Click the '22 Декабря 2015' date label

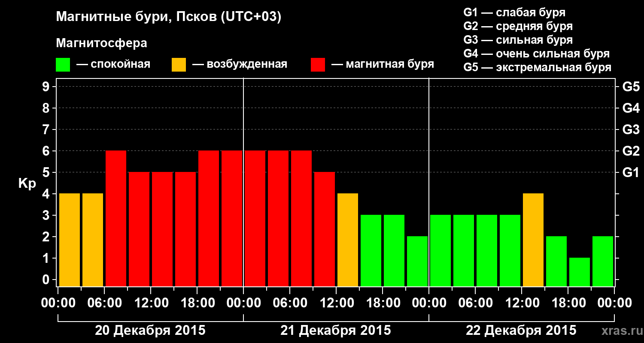pyautogui.click(x=521, y=331)
